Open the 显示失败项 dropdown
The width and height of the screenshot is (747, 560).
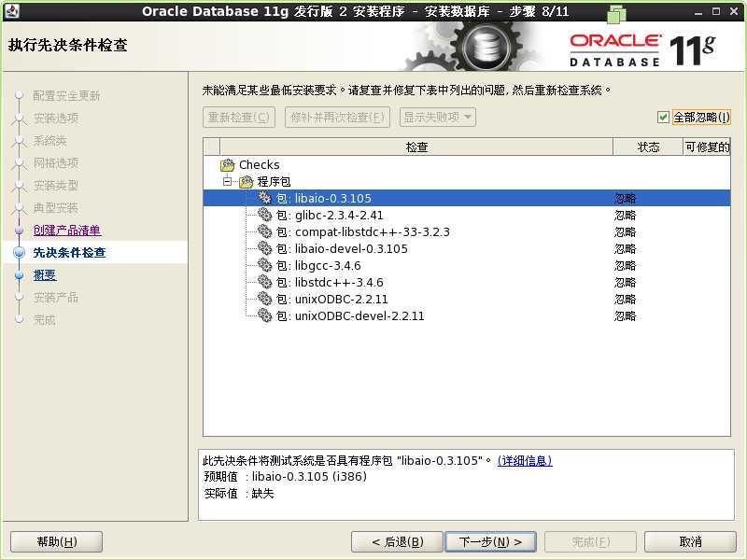(x=438, y=118)
